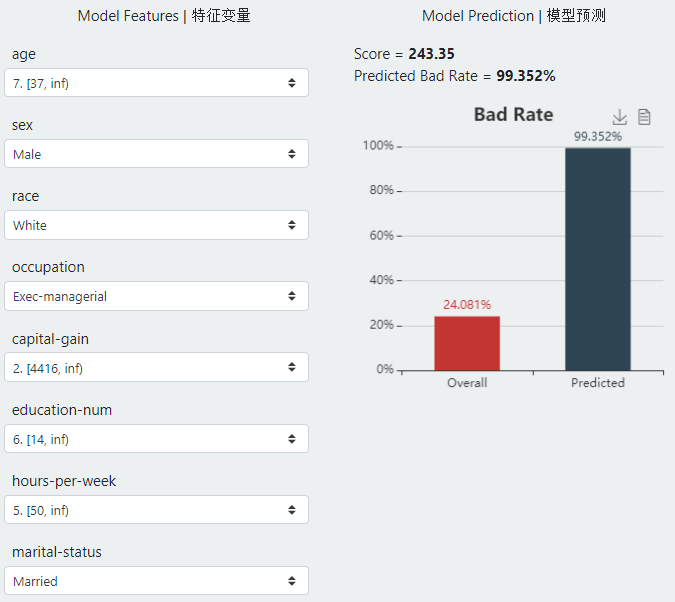The height and width of the screenshot is (602, 675).
Task: Expand the hours-per-week dropdown
Action: tap(160, 510)
